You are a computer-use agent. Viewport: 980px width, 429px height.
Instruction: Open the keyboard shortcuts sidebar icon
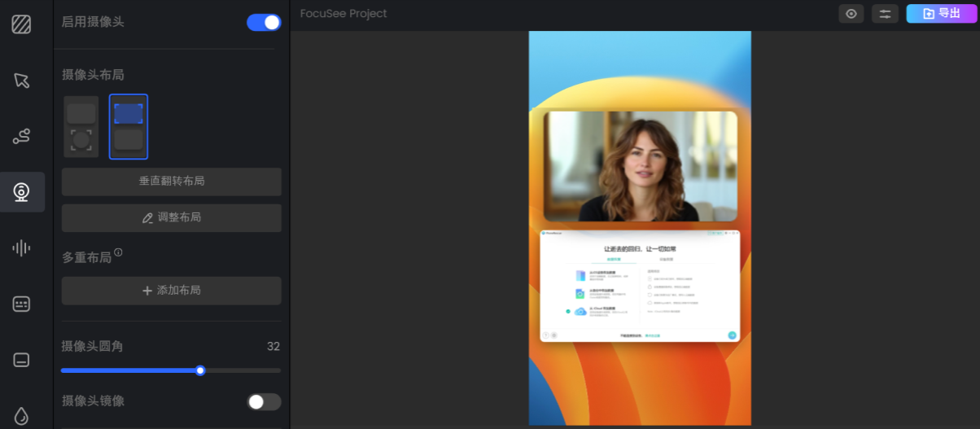click(22, 304)
